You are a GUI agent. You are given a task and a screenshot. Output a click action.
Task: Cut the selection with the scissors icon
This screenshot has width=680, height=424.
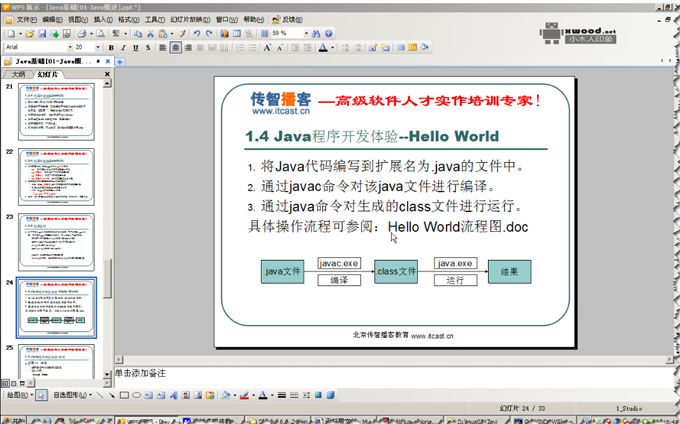(150, 34)
